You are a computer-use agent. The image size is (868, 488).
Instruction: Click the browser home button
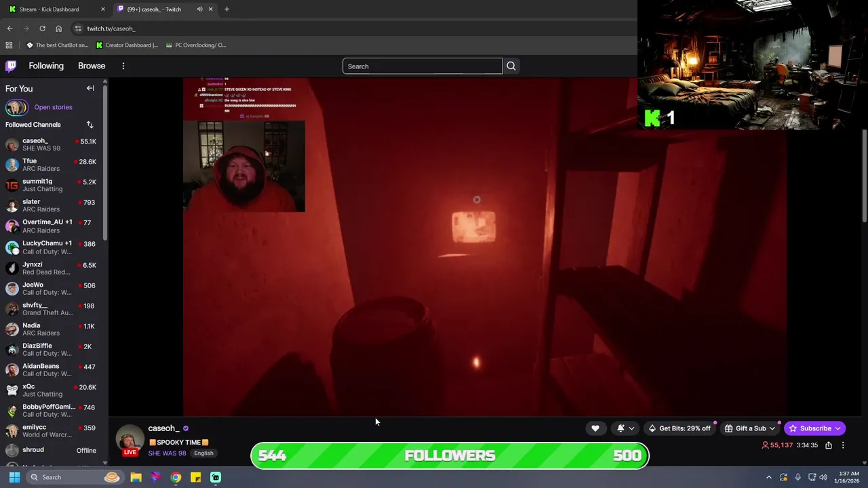pos(58,28)
